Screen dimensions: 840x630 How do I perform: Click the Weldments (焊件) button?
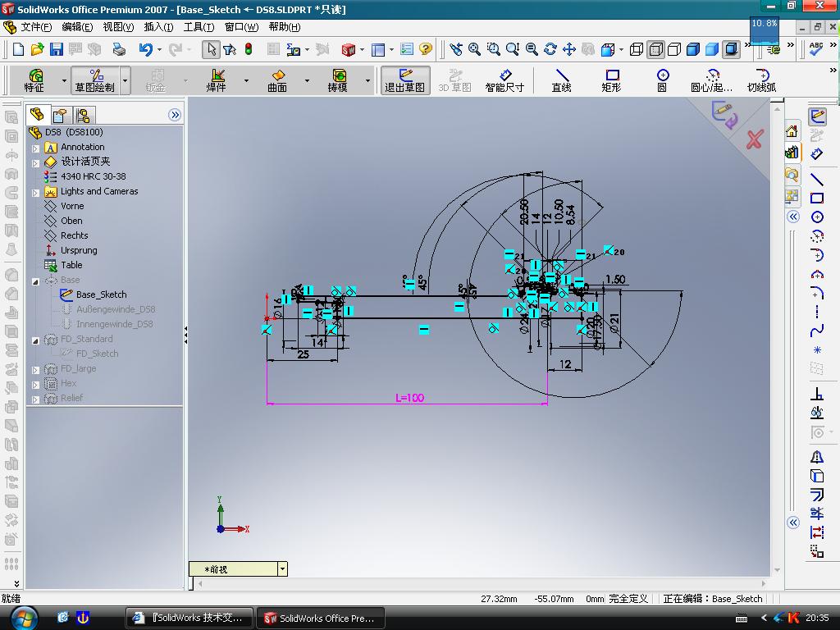(217, 80)
